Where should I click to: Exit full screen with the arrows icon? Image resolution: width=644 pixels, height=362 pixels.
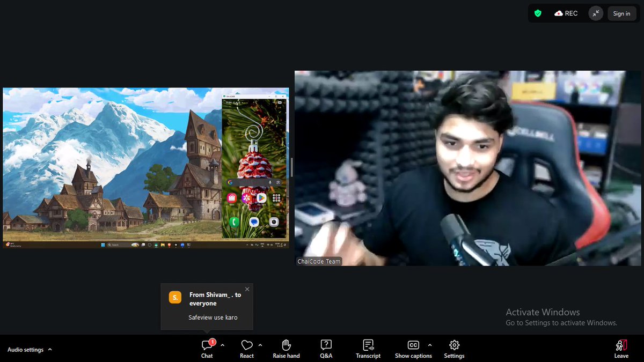pos(596,13)
